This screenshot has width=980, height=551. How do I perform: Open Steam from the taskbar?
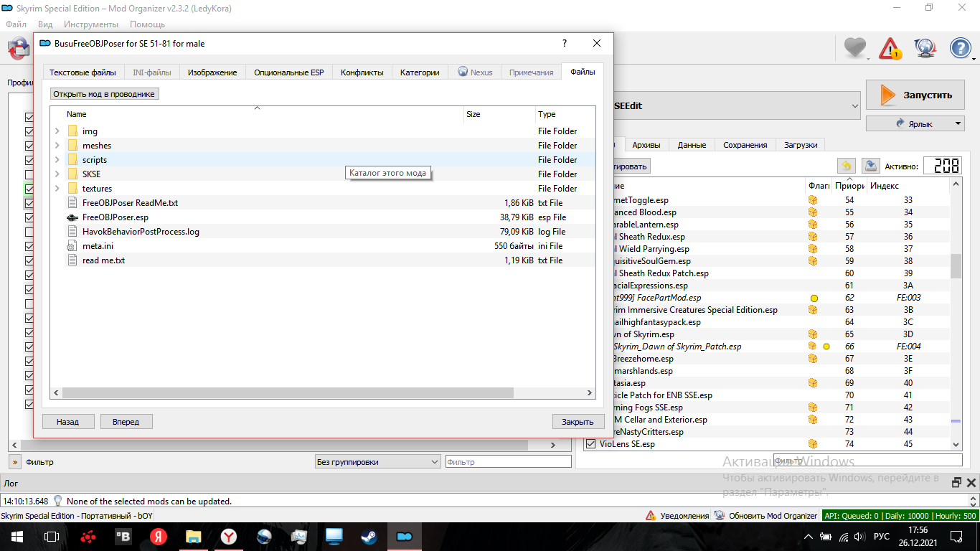point(370,536)
